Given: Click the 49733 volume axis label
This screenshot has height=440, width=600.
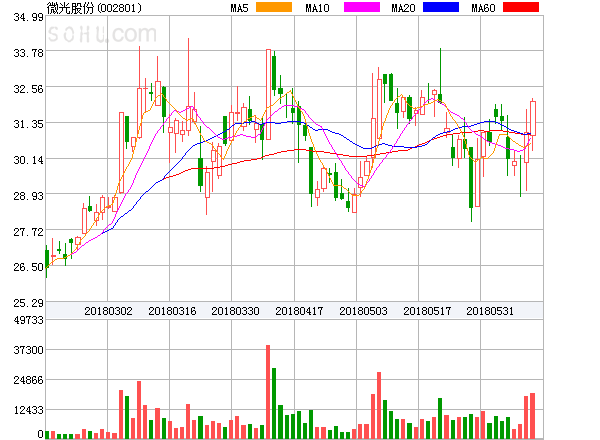Looking at the screenshot, I should pyautogui.click(x=28, y=320).
